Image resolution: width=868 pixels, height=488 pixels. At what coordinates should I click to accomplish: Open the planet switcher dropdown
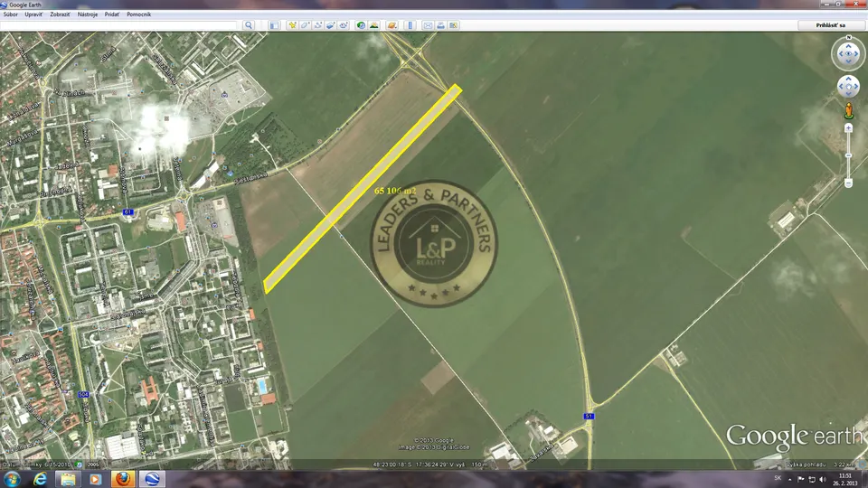(x=392, y=25)
